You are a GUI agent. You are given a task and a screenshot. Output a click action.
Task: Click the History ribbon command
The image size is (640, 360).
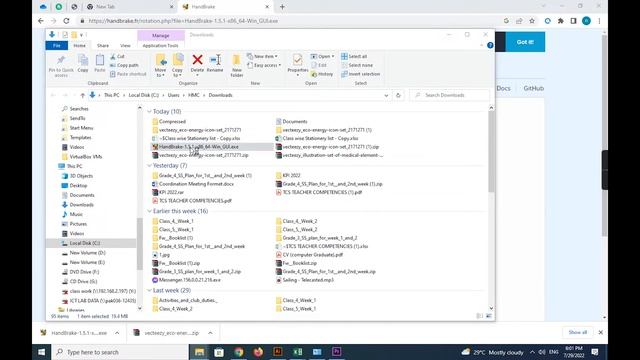(322, 74)
